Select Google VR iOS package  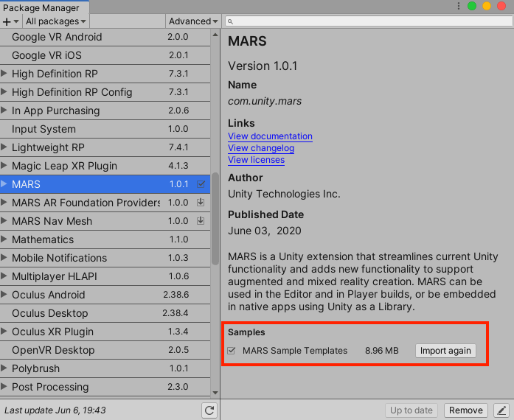click(105, 55)
